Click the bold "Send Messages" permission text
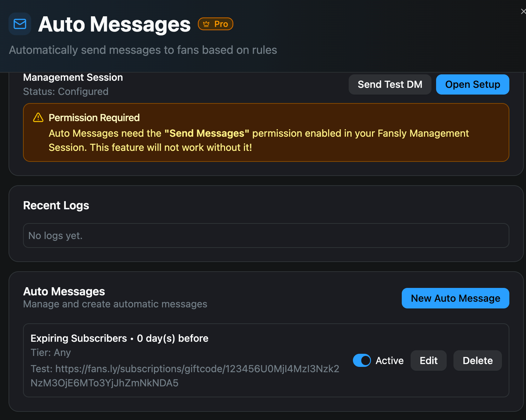The width and height of the screenshot is (526, 420). point(207,134)
